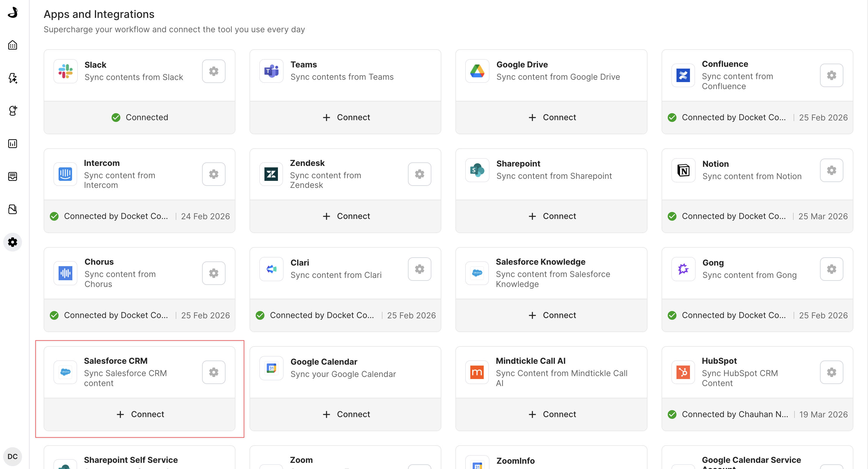Image resolution: width=868 pixels, height=469 pixels.
Task: Click the Chorus app logo
Action: click(x=65, y=273)
